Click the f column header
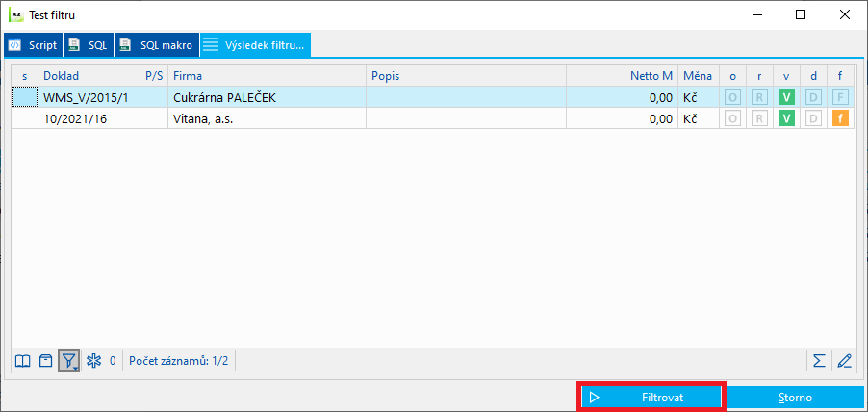 tap(840, 76)
